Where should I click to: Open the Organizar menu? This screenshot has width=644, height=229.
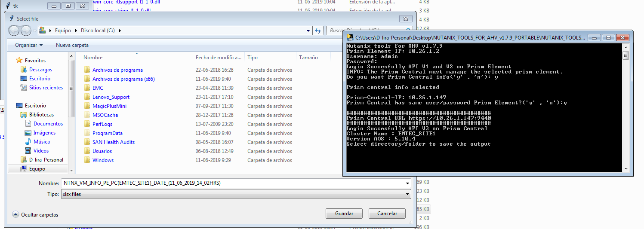(29, 45)
